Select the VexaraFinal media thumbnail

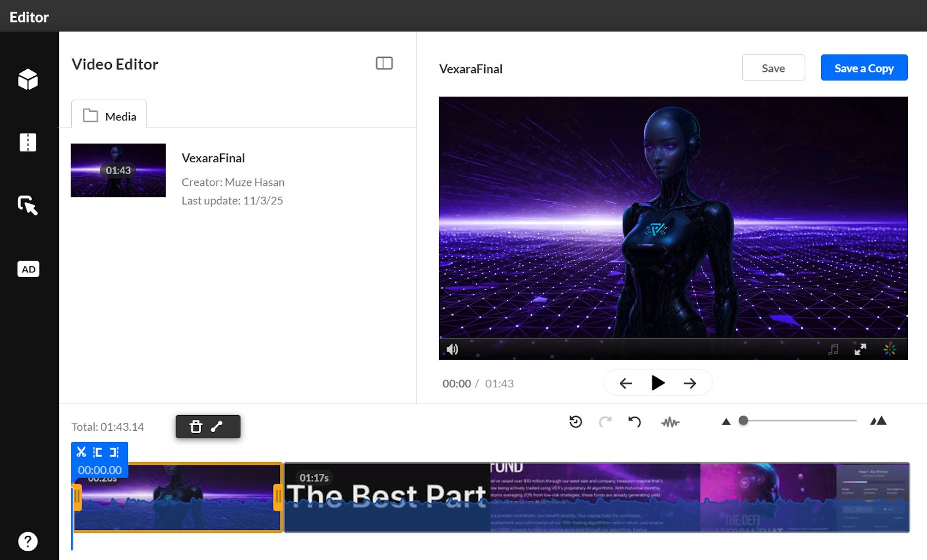coord(118,170)
